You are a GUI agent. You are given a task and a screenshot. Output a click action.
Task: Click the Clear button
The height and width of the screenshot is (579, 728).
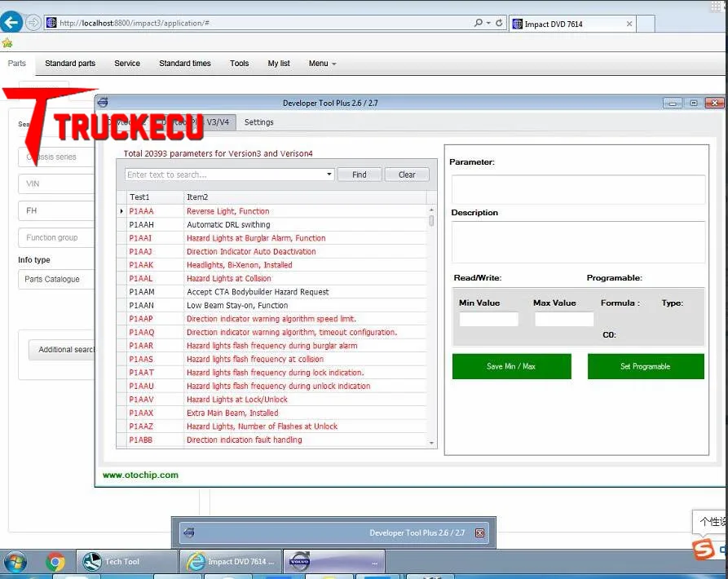tap(407, 175)
